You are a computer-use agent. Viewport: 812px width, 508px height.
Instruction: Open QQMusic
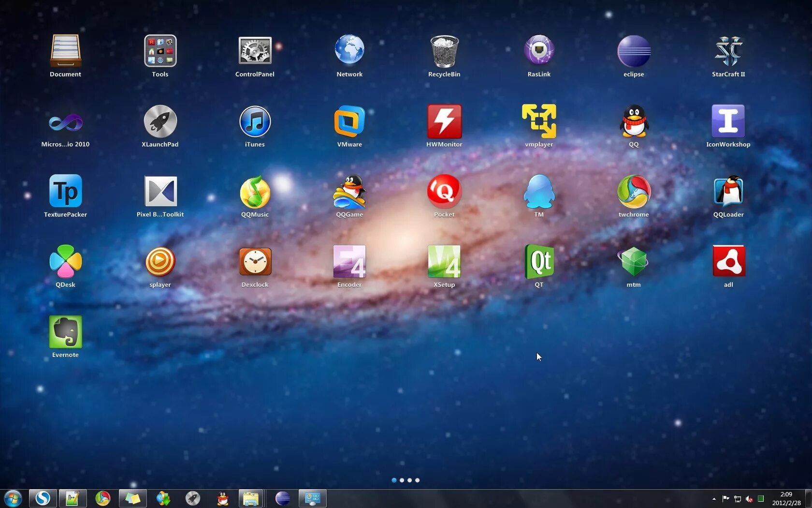[255, 191]
